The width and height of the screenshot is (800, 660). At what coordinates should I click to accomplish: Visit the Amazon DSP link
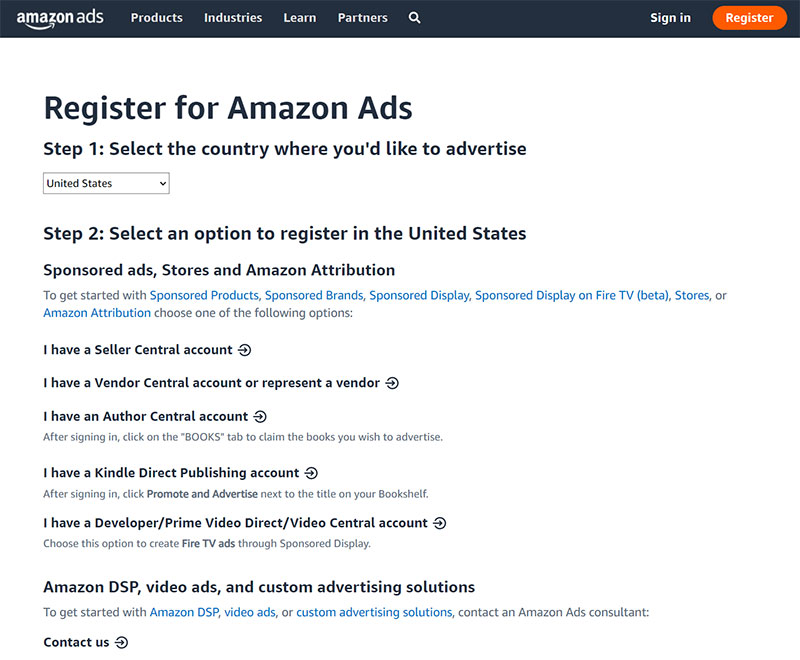click(x=183, y=612)
